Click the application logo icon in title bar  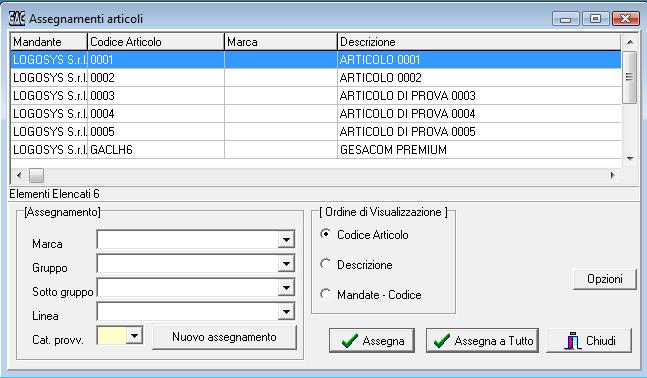[x=17, y=19]
